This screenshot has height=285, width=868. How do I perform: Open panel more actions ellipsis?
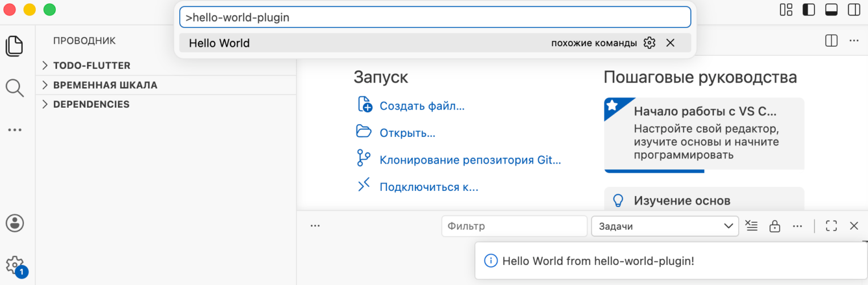pos(797,226)
